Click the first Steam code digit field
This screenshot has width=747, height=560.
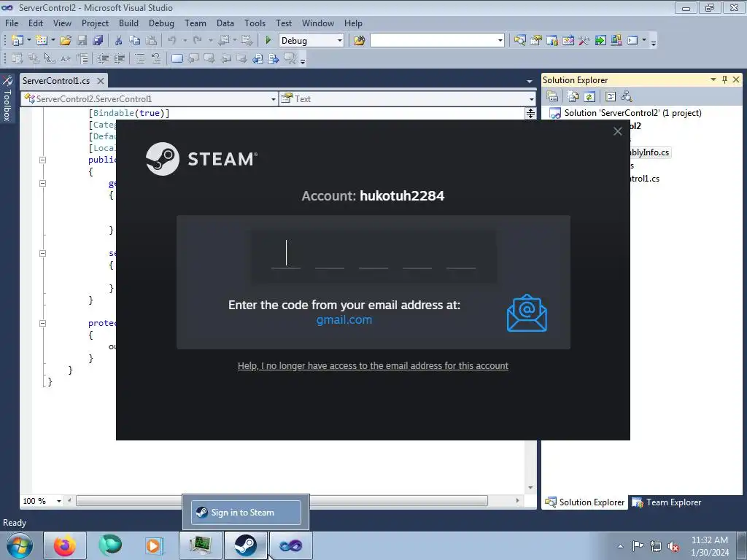click(286, 254)
